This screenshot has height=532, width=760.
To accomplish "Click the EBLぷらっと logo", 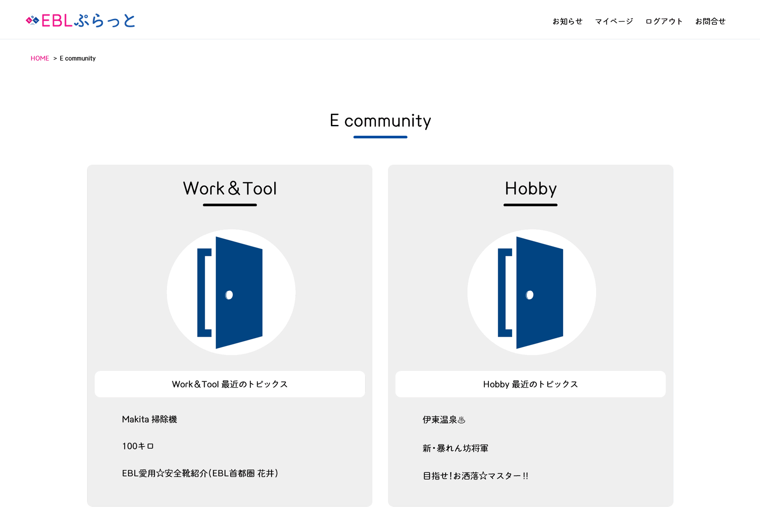I will point(80,21).
